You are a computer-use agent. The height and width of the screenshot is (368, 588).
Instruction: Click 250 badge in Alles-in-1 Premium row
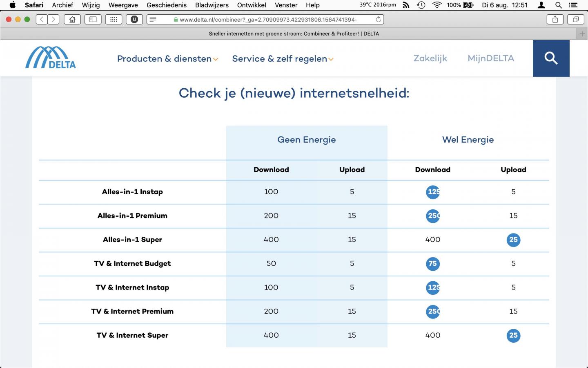pyautogui.click(x=433, y=215)
